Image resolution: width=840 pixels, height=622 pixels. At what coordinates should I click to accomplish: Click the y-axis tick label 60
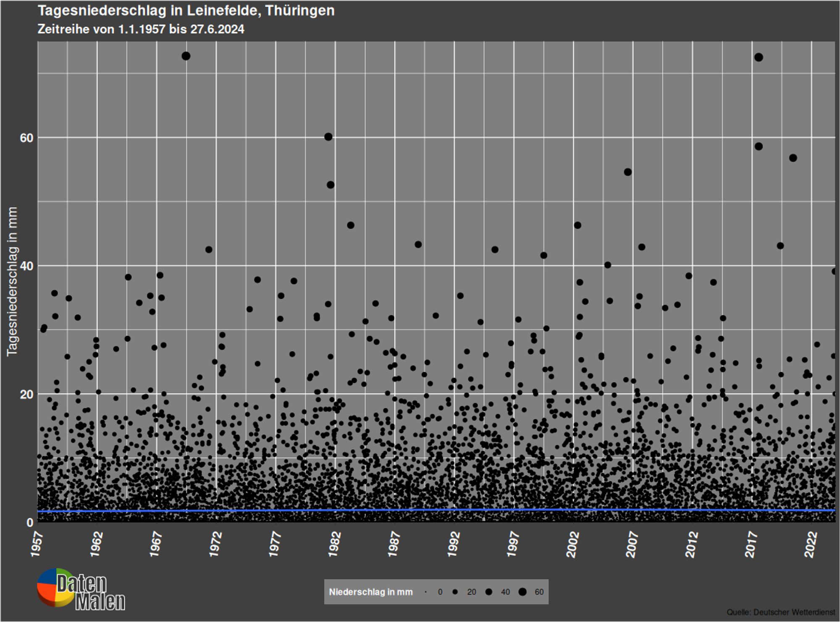pos(26,138)
